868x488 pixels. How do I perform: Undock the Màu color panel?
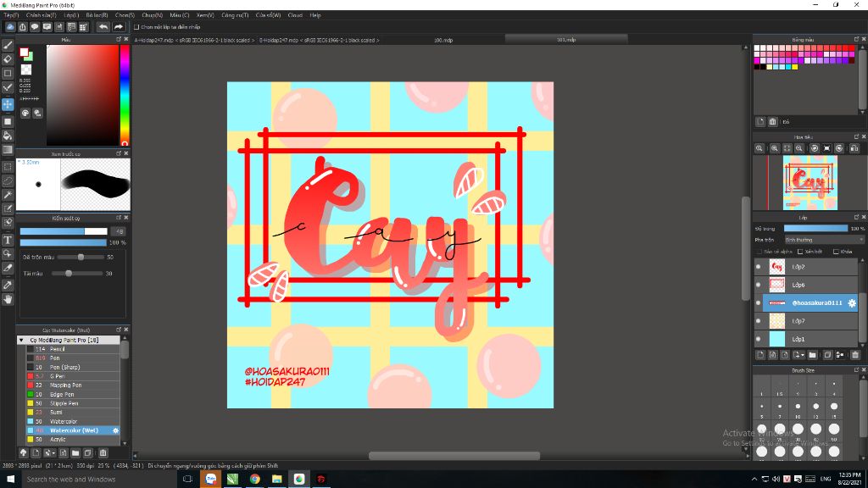[x=119, y=39]
